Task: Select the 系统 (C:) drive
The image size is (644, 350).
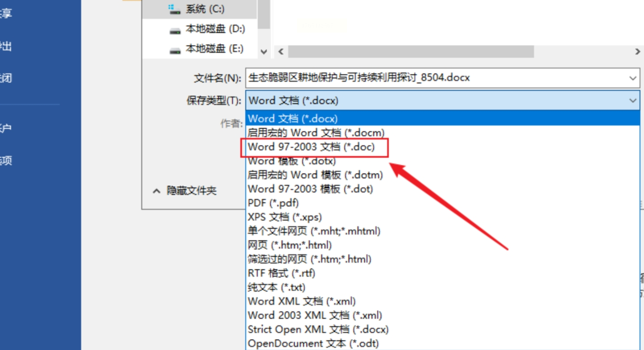Action: [x=199, y=9]
